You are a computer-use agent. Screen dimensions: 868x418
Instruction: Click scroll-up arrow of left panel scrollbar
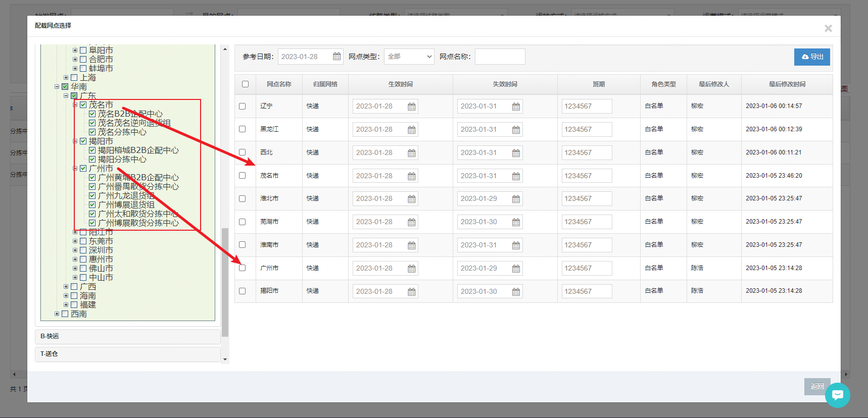point(225,49)
